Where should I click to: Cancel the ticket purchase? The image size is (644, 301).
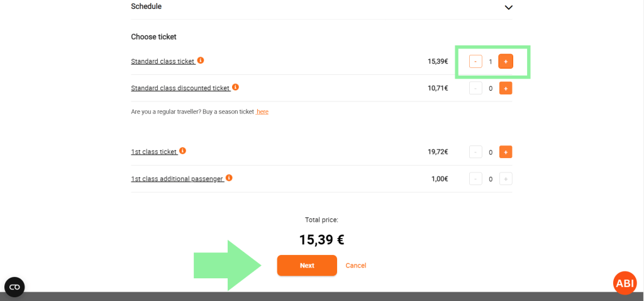coord(356,266)
